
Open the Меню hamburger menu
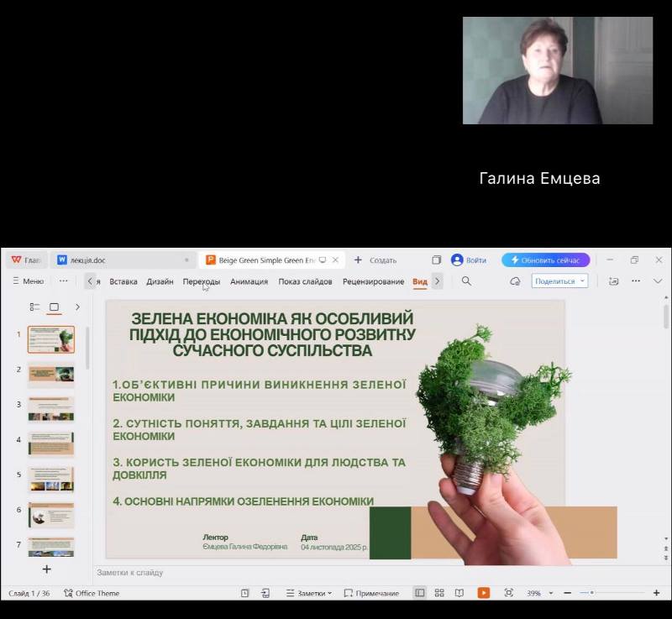pyautogui.click(x=29, y=281)
